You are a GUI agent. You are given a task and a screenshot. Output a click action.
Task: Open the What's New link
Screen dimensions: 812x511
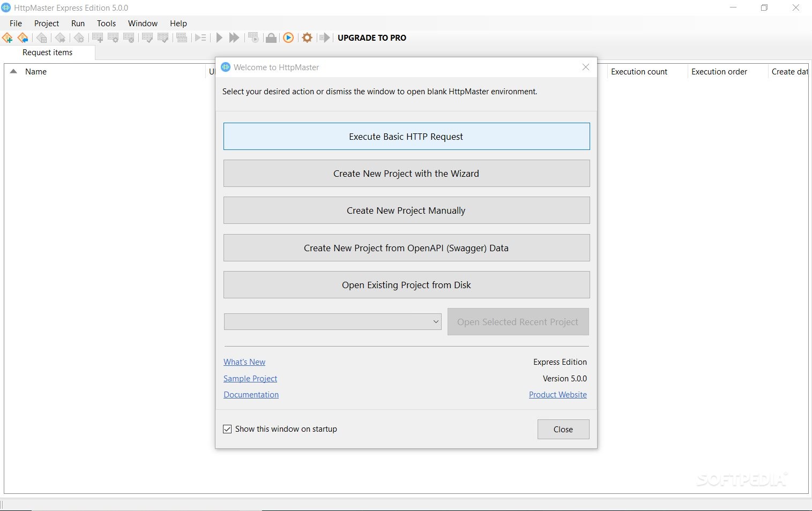(244, 362)
